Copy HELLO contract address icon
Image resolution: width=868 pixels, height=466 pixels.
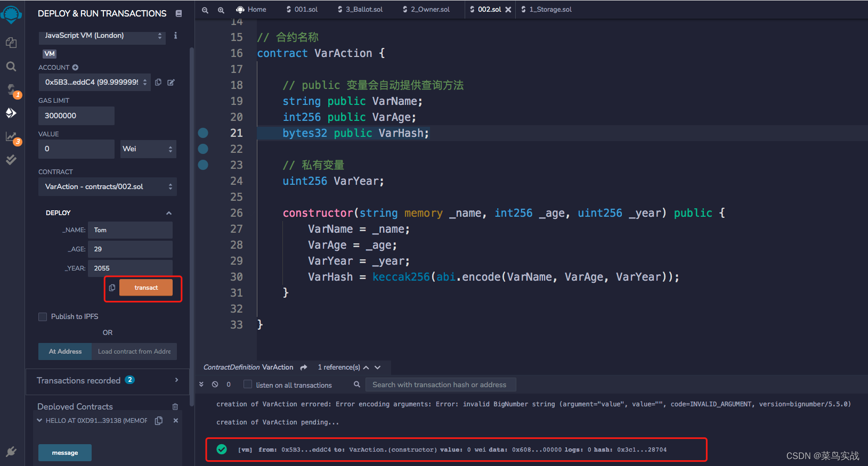(159, 421)
